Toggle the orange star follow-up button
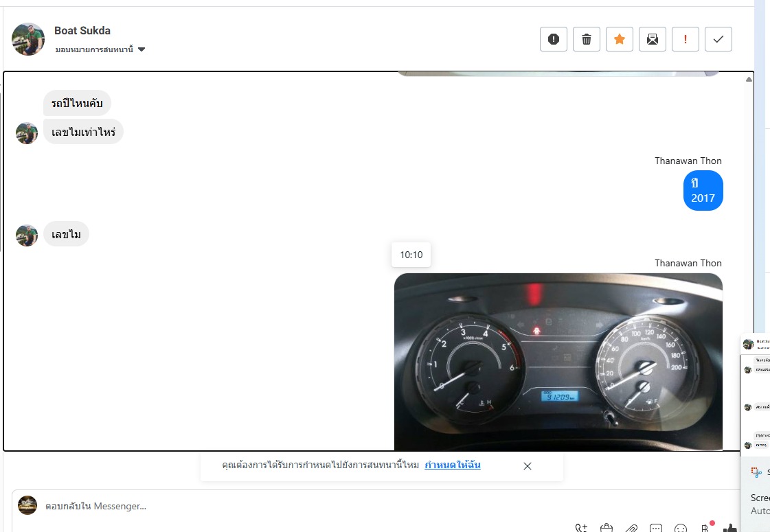 click(x=620, y=39)
